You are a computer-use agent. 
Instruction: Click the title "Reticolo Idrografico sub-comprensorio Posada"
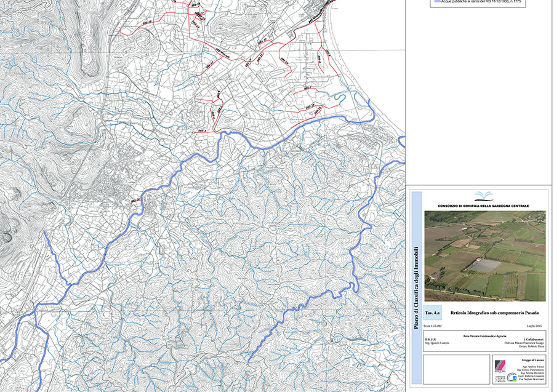495,313
